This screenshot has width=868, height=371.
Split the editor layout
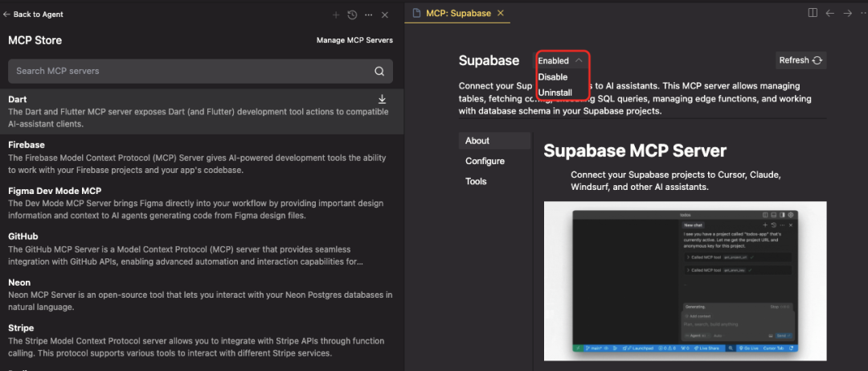point(813,13)
